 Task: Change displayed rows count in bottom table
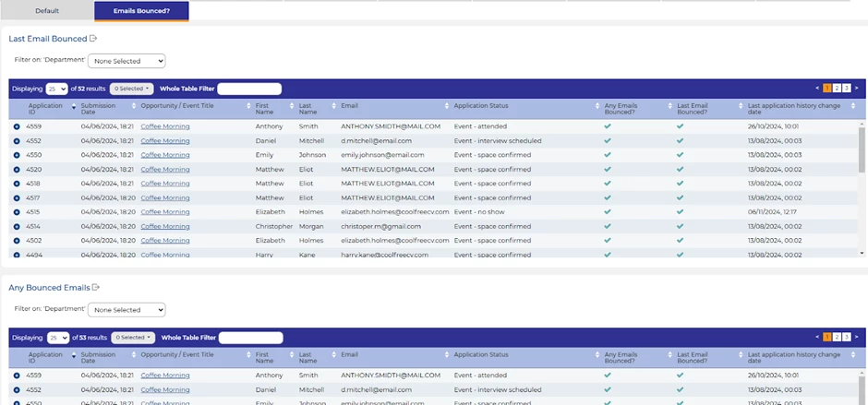(58, 338)
